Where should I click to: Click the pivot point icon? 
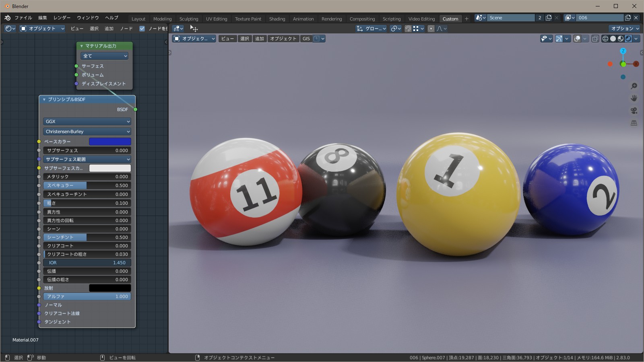pyautogui.click(x=396, y=29)
